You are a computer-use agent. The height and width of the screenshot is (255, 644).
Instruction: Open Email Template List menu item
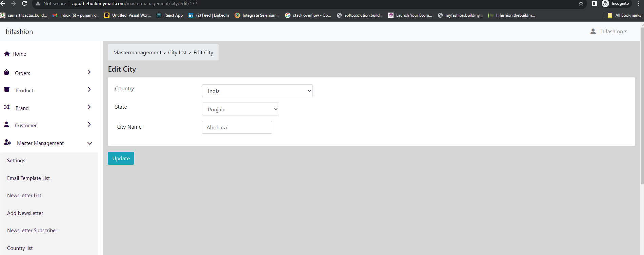point(28,178)
